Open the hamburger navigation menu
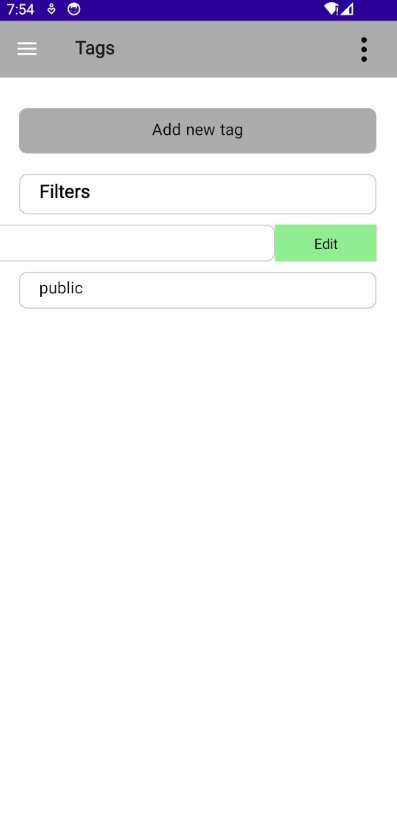 pyautogui.click(x=27, y=49)
